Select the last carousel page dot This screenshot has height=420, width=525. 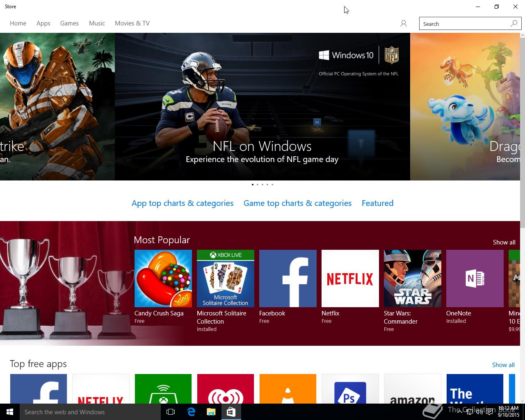point(272,185)
